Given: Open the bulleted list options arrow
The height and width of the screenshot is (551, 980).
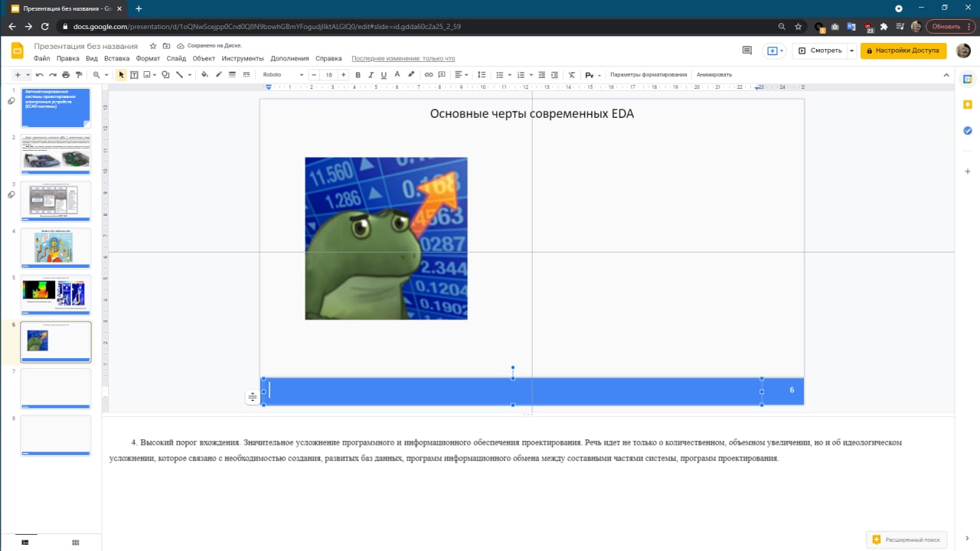Looking at the screenshot, I should [510, 75].
